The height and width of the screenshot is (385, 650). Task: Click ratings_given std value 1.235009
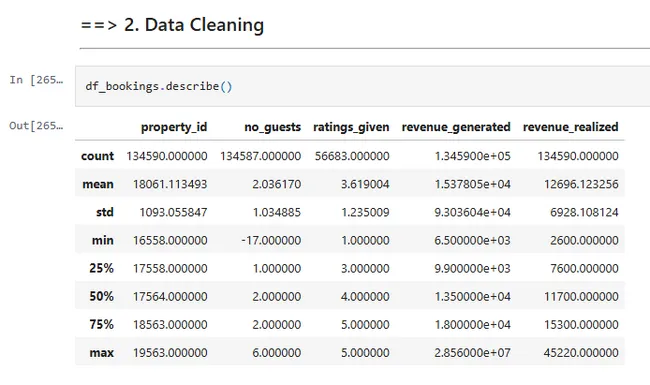(x=365, y=212)
